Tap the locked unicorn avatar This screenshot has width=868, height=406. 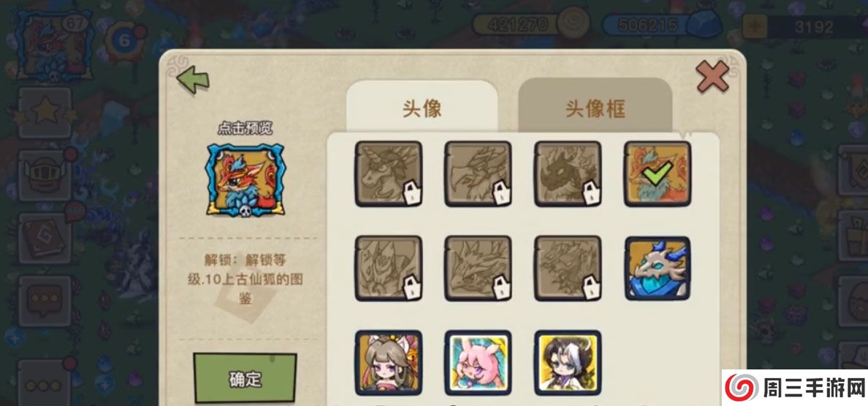(389, 174)
